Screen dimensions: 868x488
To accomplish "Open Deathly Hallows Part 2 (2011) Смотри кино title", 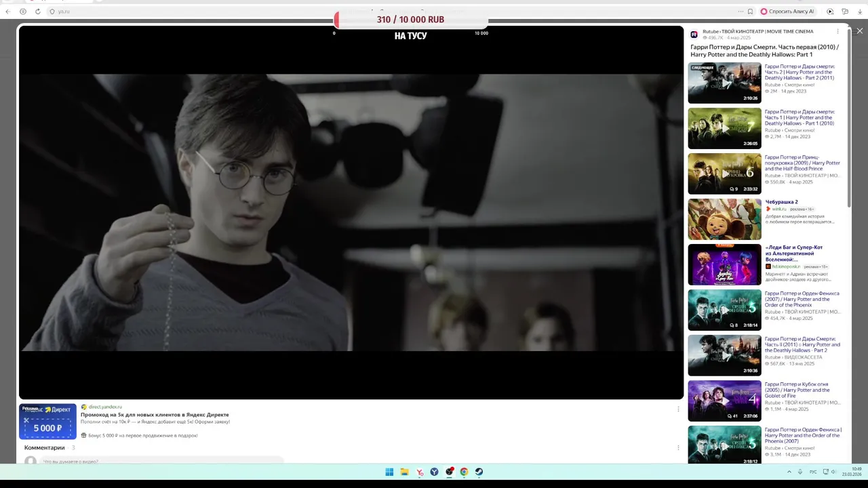I will coord(800,73).
